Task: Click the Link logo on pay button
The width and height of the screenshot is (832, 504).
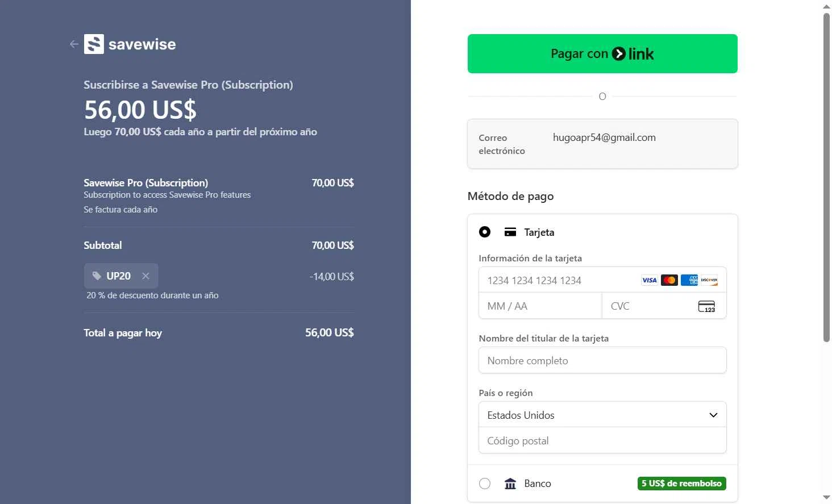Action: coord(633,54)
